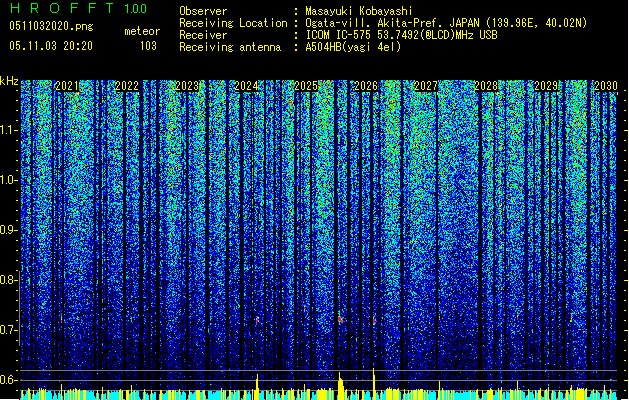Click the 1.0 kHz axis tick label
The image size is (629, 400).
click(x=8, y=180)
